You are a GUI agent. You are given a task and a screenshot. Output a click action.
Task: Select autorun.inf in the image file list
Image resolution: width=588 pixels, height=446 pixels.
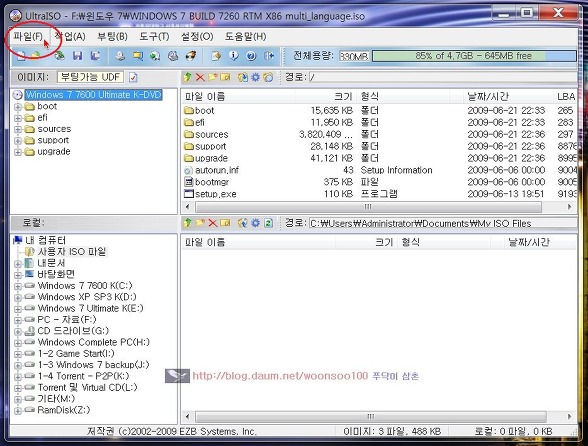coord(217,170)
